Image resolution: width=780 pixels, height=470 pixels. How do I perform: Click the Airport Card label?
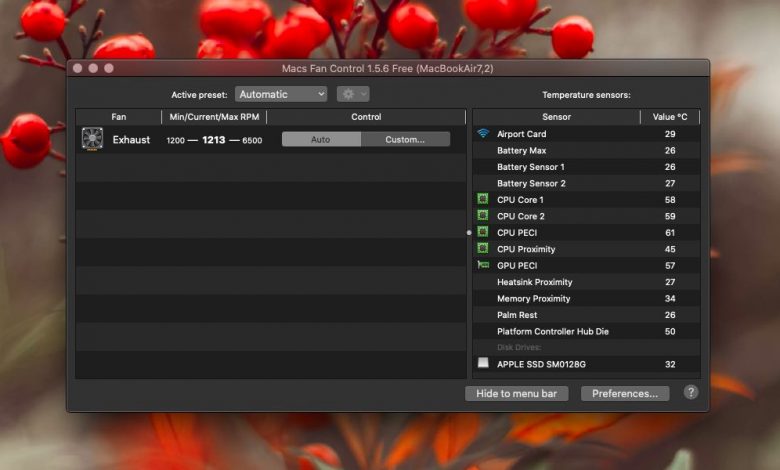point(521,134)
